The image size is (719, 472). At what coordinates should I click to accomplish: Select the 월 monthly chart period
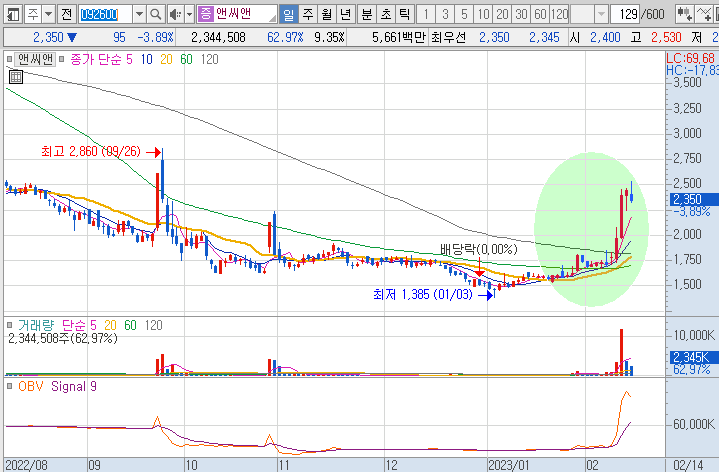pyautogui.click(x=326, y=15)
